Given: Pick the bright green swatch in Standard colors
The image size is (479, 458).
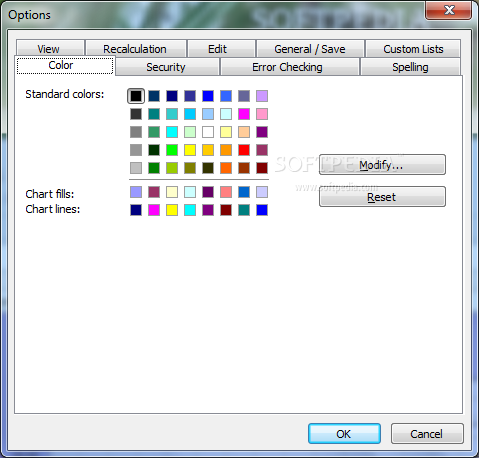Looking at the screenshot, I should pyautogui.click(x=172, y=150).
